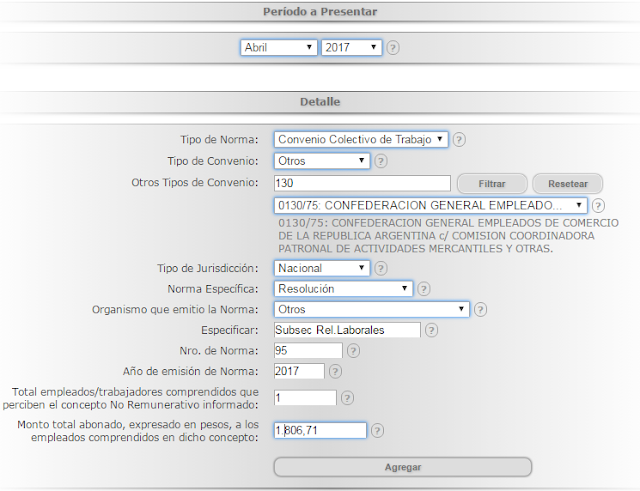Click help icon next to period year
The width and height of the screenshot is (640, 491).
coord(394,47)
